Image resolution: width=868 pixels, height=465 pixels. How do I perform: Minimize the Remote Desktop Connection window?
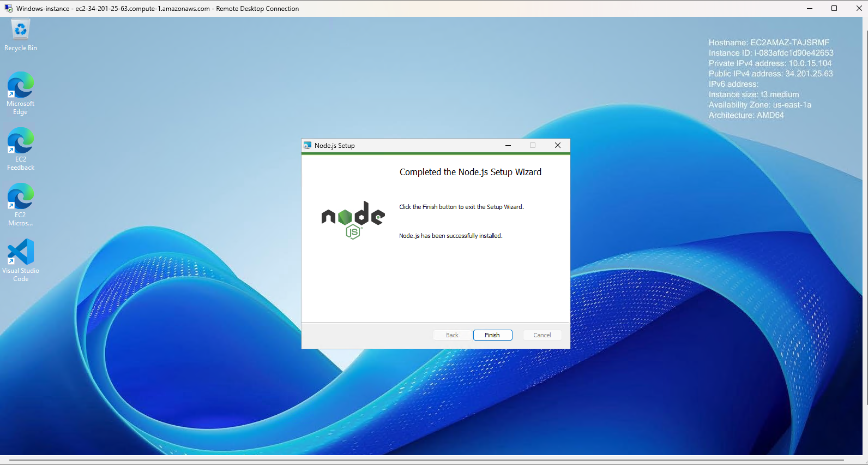click(x=810, y=8)
